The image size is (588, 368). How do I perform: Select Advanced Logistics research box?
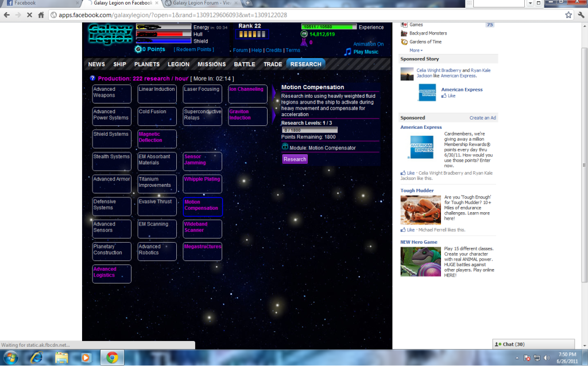[x=111, y=274]
